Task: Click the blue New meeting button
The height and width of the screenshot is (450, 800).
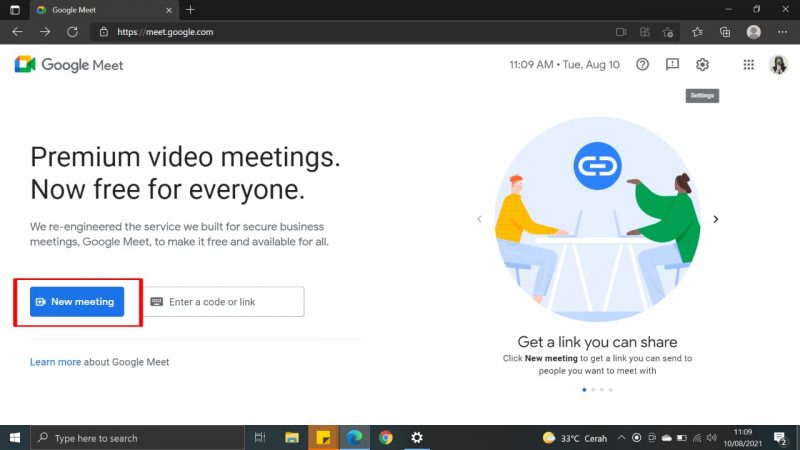Action: 77,302
